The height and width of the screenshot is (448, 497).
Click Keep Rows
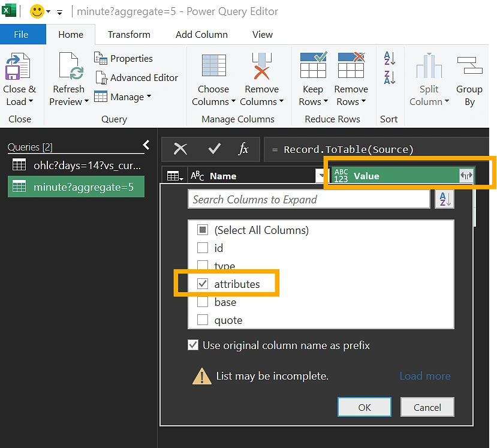pos(312,79)
